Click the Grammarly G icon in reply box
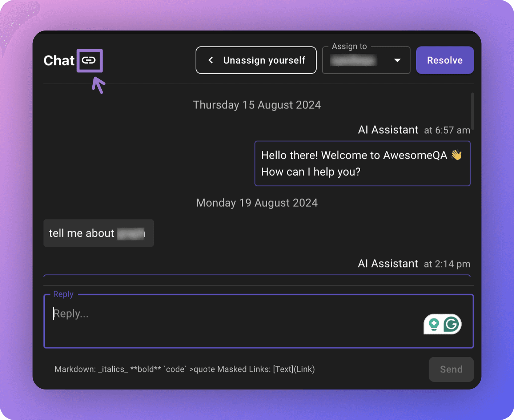The height and width of the screenshot is (420, 514). [x=451, y=324]
